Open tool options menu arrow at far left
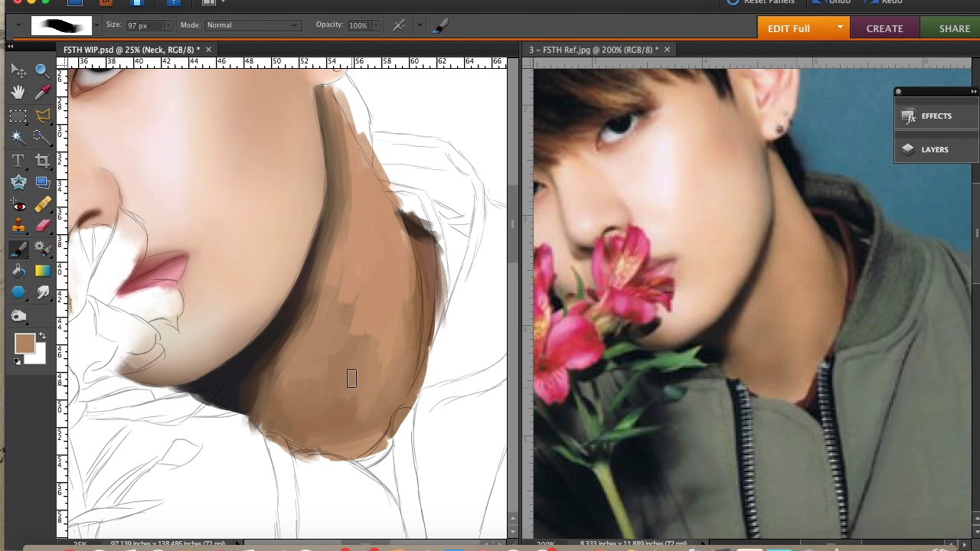Viewport: 980px width, 551px height. pyautogui.click(x=18, y=25)
